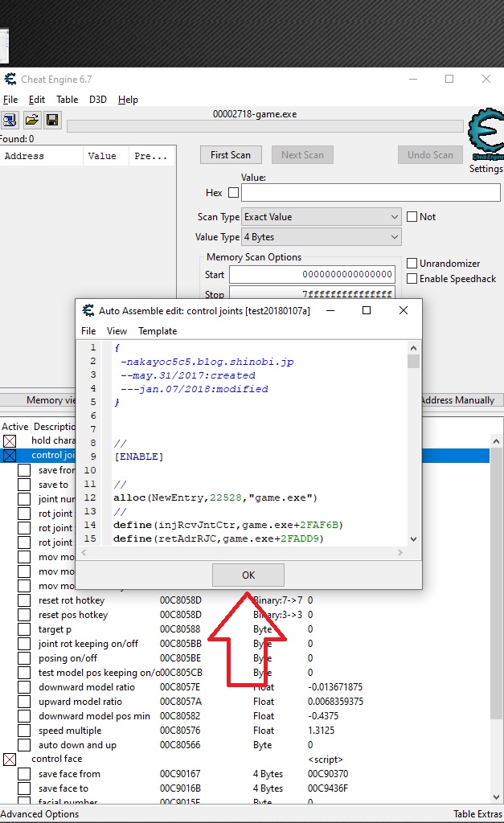The height and width of the screenshot is (823, 504).
Task: Open the D3D menu
Action: pos(97,99)
